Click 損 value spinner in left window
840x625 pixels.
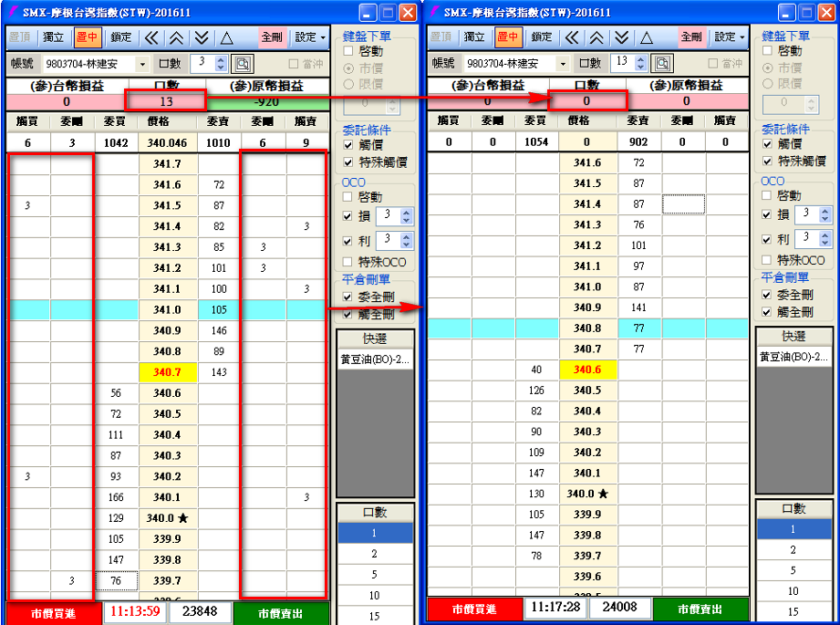406,216
